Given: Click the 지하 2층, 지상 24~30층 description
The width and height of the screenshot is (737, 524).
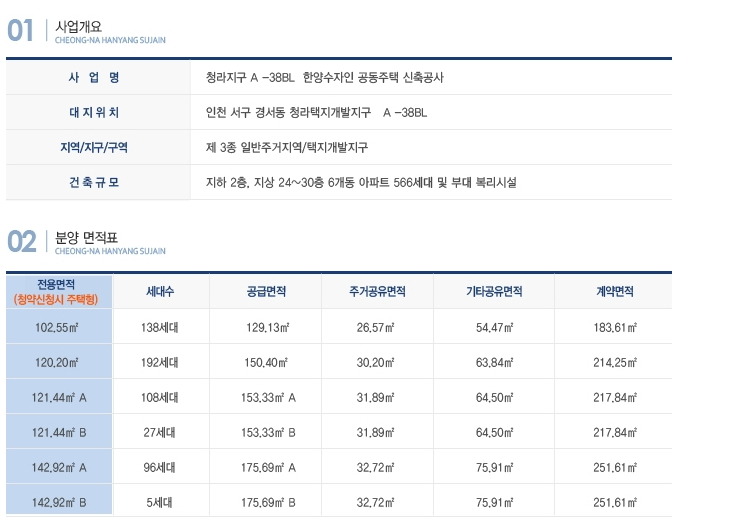Looking at the screenshot, I should click(361, 182).
